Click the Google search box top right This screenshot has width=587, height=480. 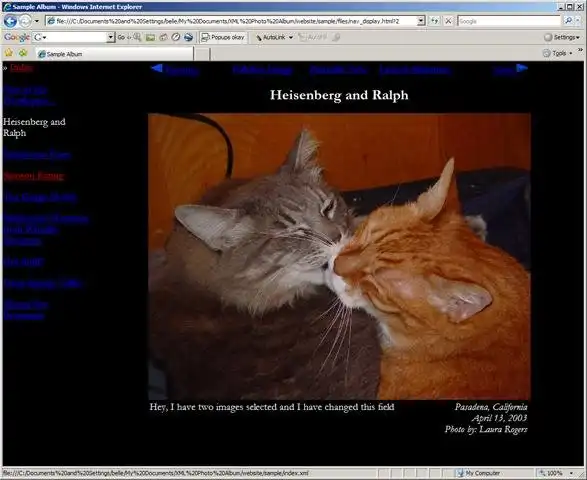click(x=509, y=21)
